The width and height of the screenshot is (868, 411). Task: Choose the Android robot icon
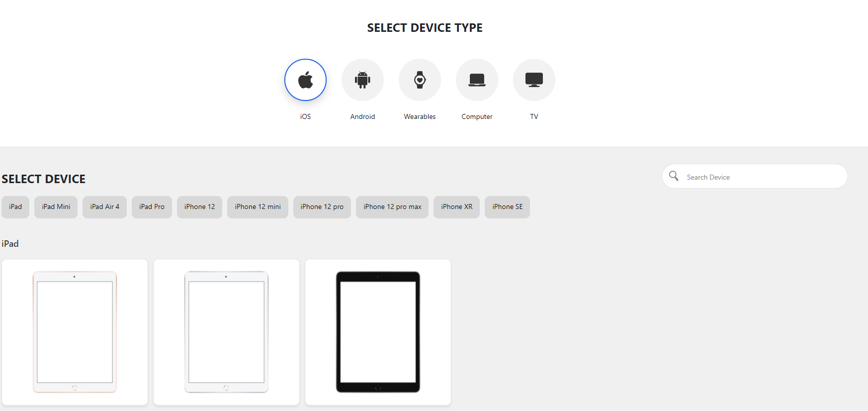[x=362, y=80]
